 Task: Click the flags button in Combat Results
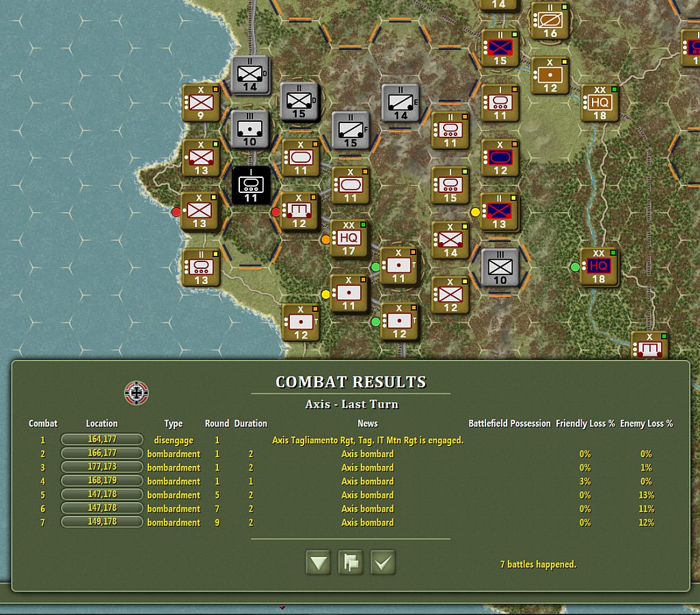click(x=351, y=562)
